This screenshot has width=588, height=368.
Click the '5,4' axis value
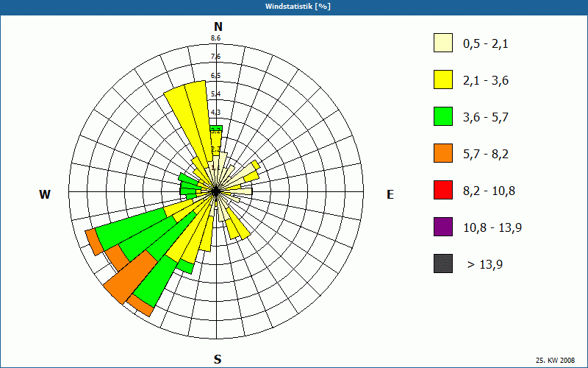pos(215,94)
